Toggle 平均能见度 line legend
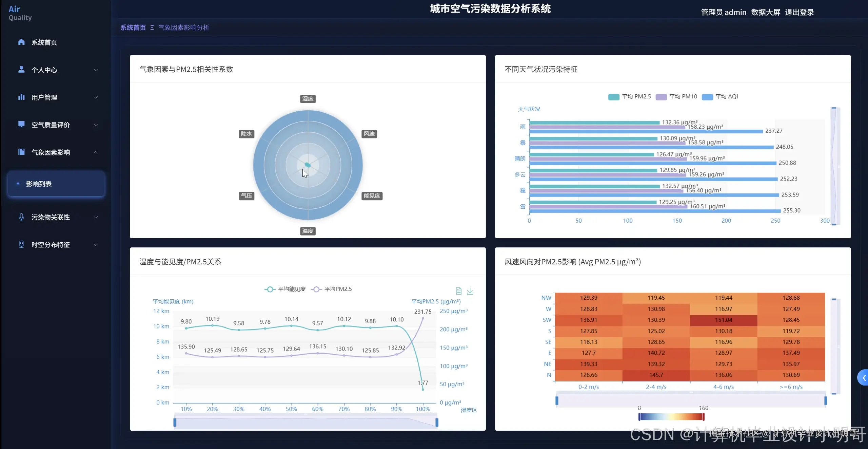 pyautogui.click(x=285, y=289)
